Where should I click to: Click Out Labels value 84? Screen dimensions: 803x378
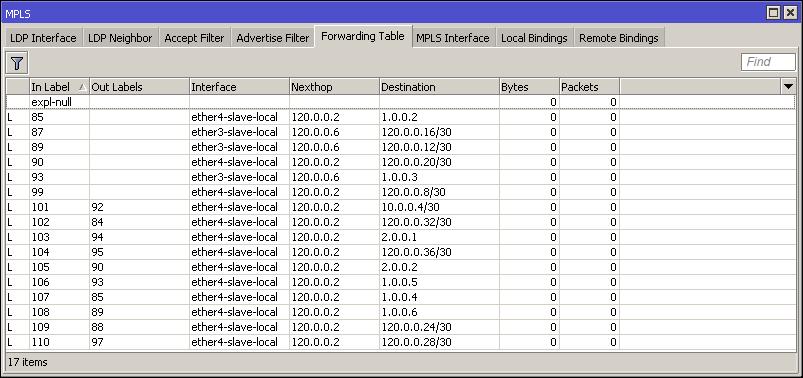97,222
